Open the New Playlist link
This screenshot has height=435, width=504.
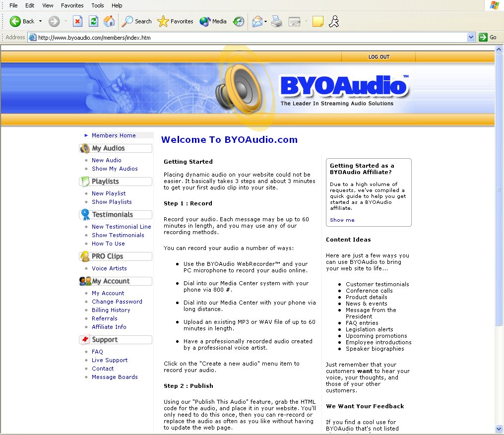pos(109,193)
